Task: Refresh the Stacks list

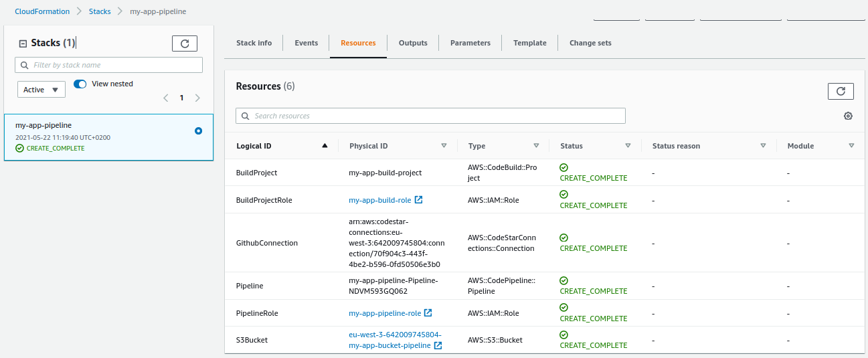Action: (x=185, y=43)
